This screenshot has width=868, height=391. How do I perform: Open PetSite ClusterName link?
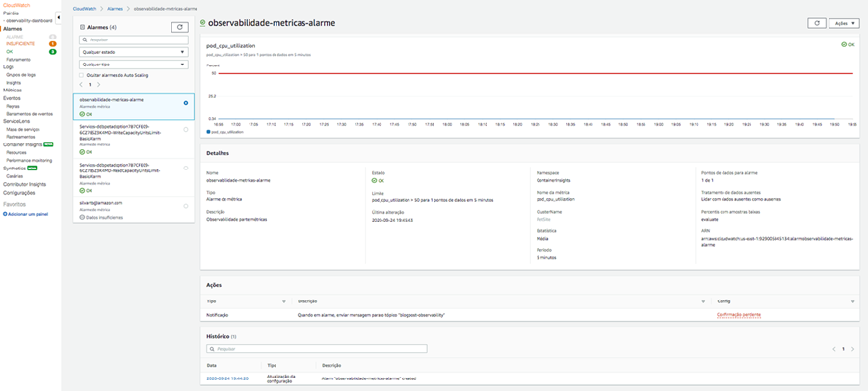544,219
